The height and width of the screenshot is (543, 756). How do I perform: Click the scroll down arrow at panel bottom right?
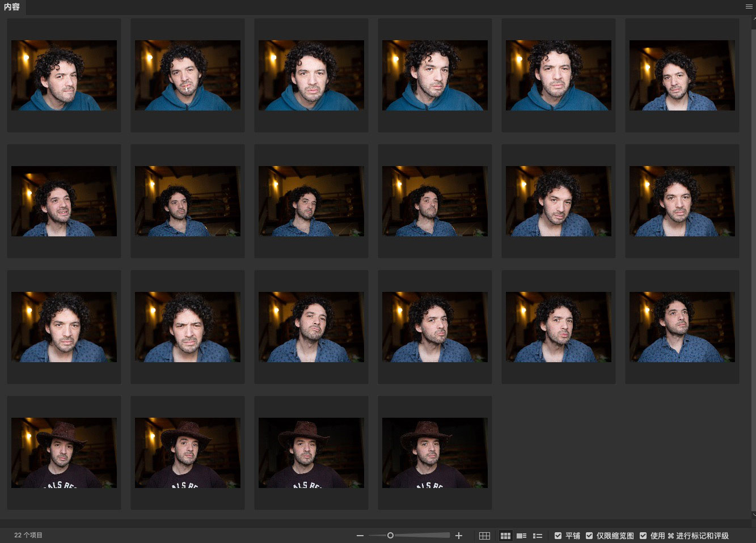click(x=753, y=515)
